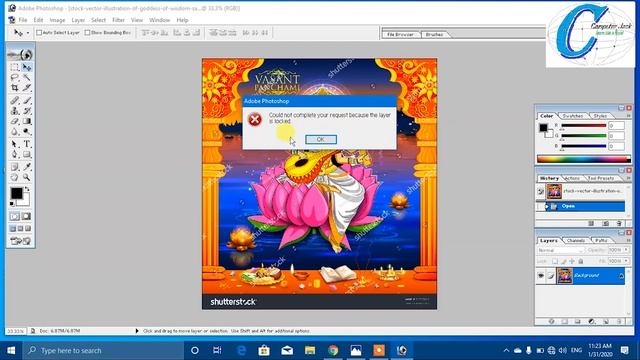This screenshot has width=640, height=360.
Task: Select the Zoom tool
Action: pos(27,177)
